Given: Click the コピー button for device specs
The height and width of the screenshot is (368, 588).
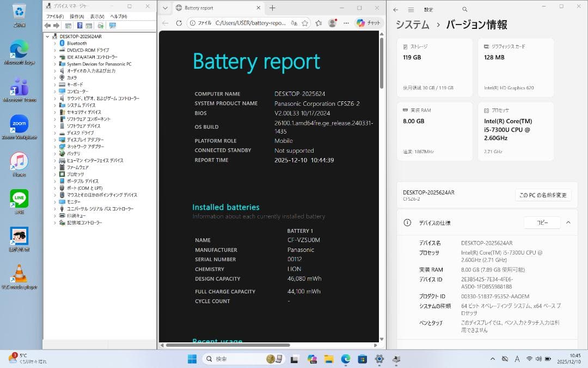Looking at the screenshot, I should click(542, 222).
